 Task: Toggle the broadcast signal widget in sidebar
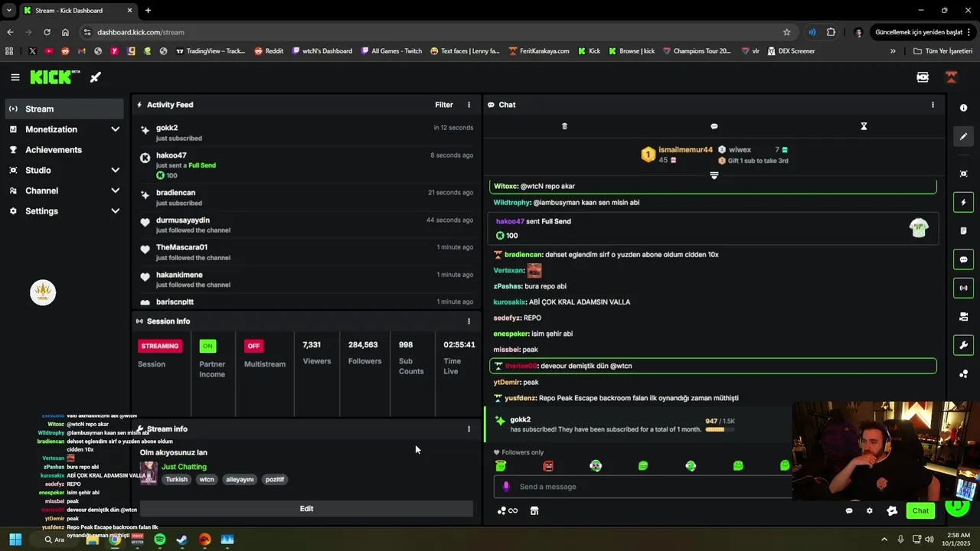coord(963,288)
